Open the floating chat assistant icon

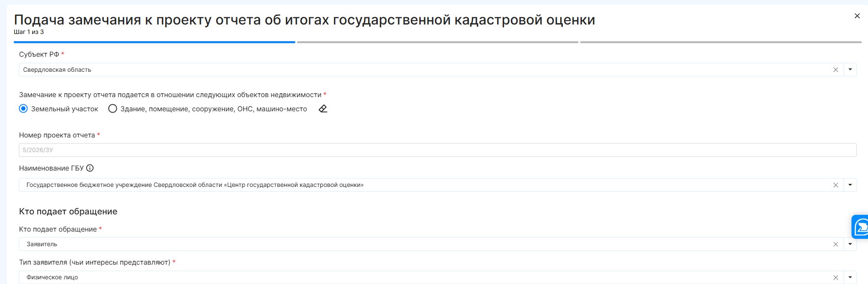860,226
